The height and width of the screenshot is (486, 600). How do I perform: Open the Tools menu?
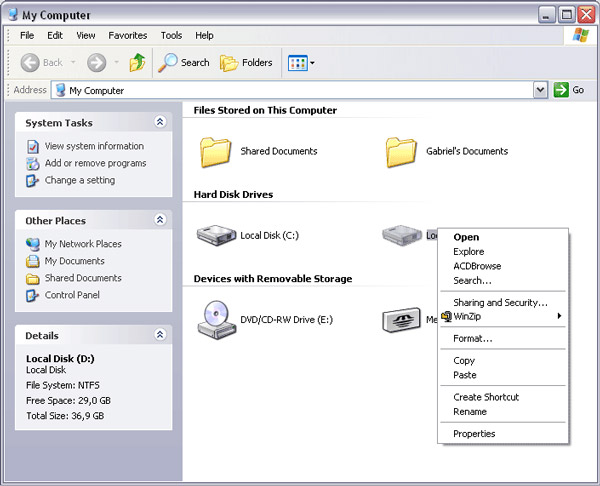pyautogui.click(x=171, y=35)
